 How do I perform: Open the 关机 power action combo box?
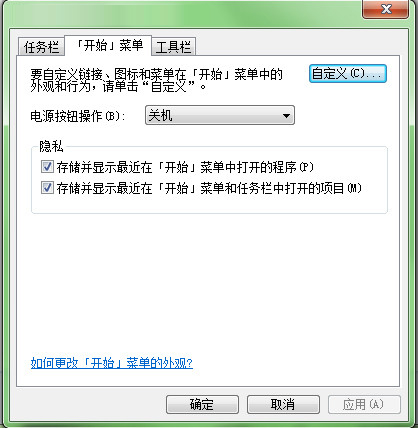[x=220, y=115]
